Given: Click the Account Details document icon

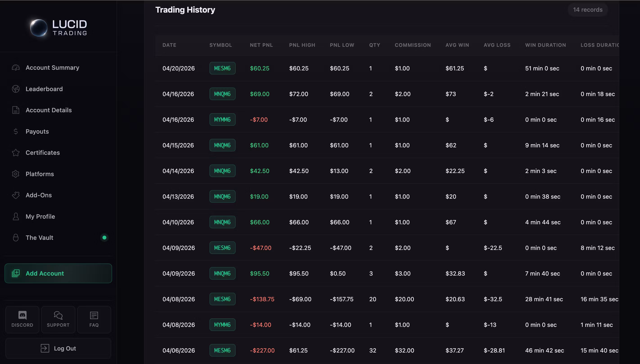Looking at the screenshot, I should click(x=16, y=110).
